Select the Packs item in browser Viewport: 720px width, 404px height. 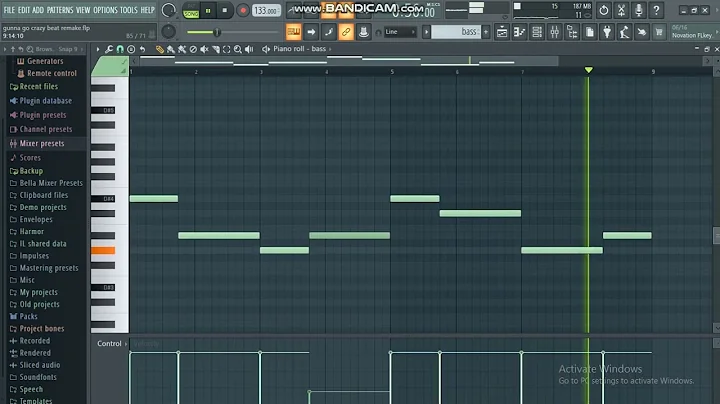tap(28, 316)
